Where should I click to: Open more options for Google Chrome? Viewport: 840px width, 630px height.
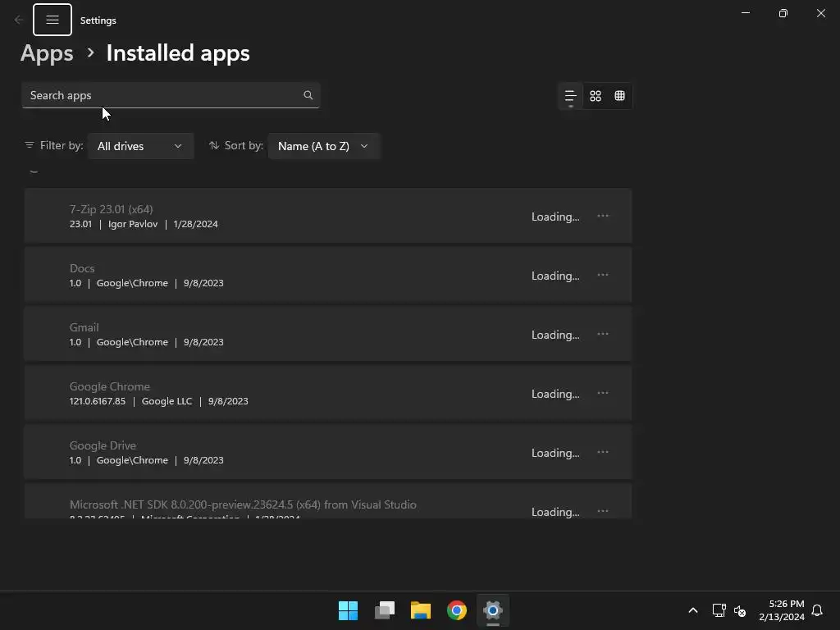coord(603,393)
